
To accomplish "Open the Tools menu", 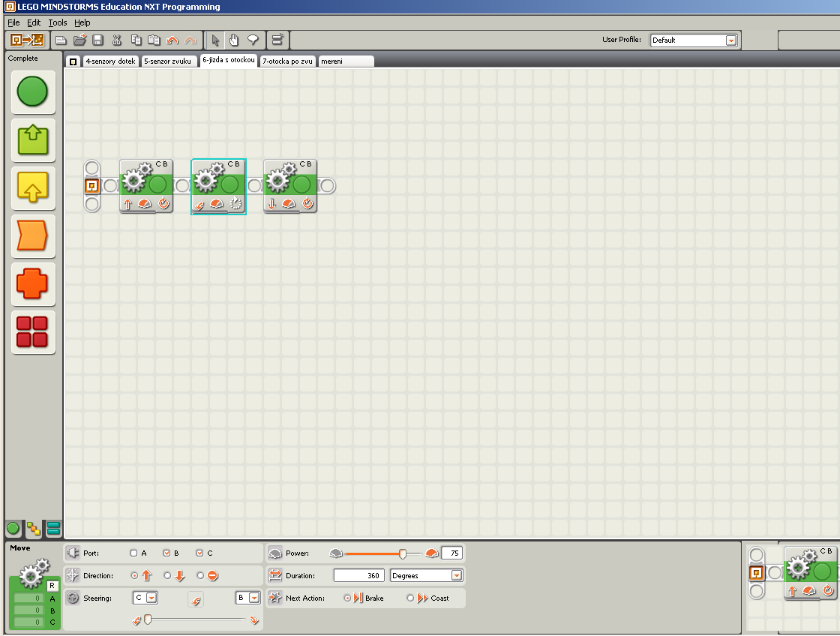I will tap(58, 22).
